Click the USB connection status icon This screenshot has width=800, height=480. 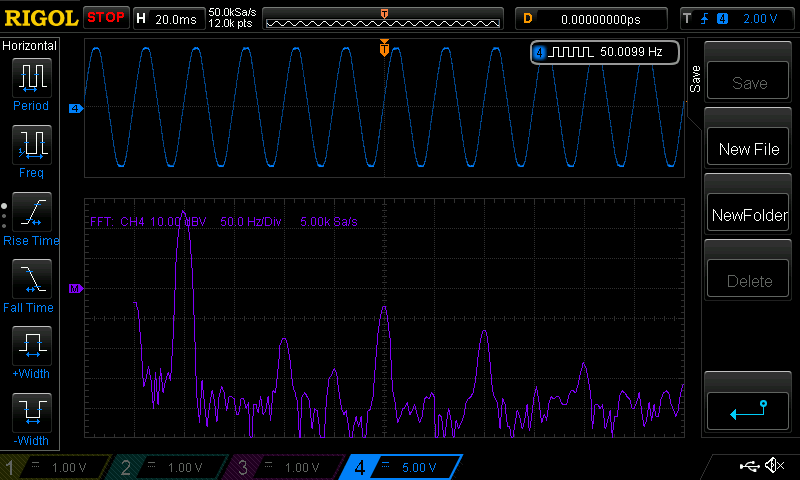pyautogui.click(x=749, y=466)
